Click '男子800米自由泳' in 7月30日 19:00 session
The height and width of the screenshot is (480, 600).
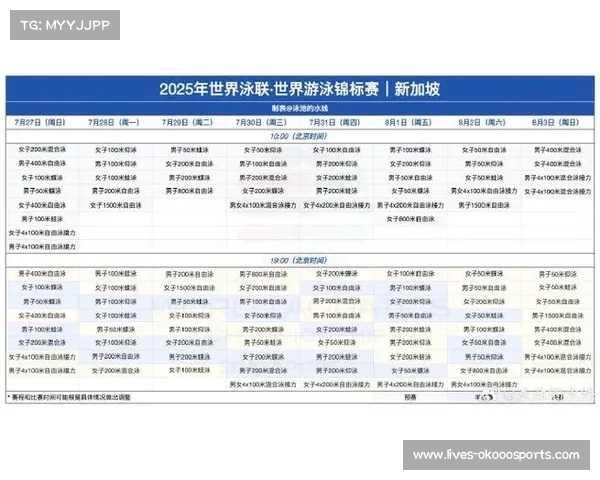263,274
